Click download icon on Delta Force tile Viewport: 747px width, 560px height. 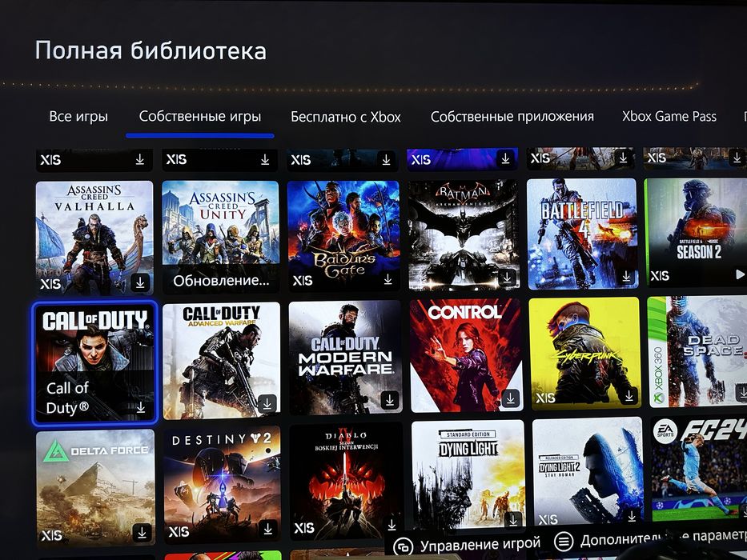point(142,533)
